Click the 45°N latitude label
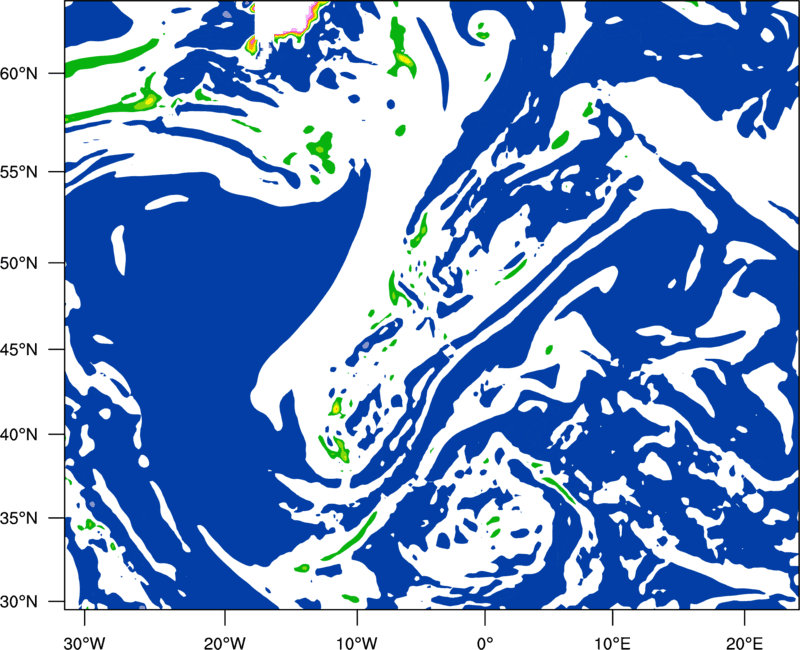800x650 pixels. point(19,349)
